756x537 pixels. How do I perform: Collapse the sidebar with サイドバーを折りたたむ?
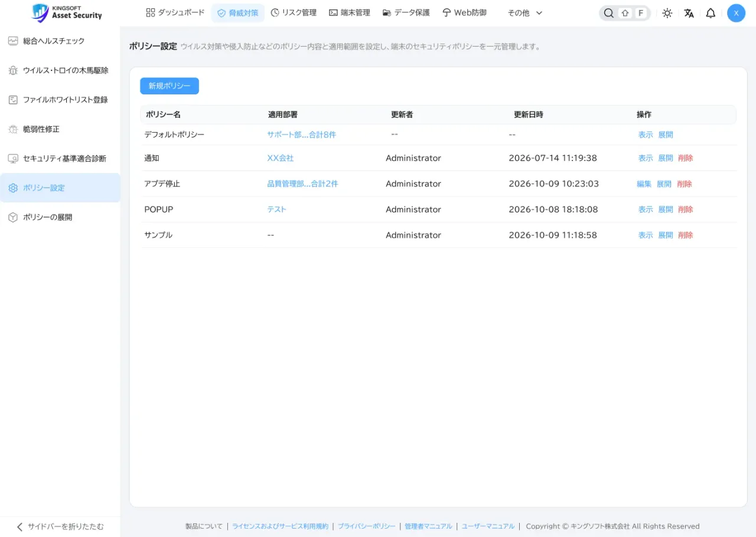click(60, 526)
